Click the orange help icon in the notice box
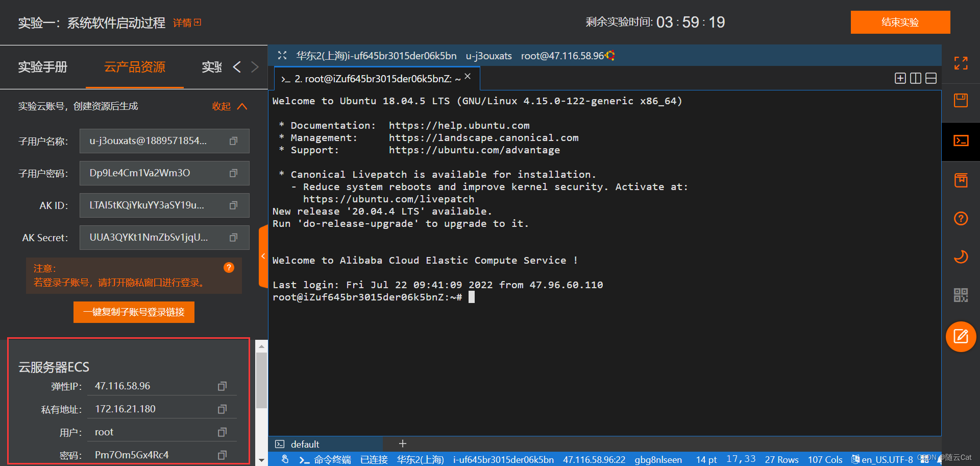Image resolution: width=980 pixels, height=466 pixels. tap(229, 268)
